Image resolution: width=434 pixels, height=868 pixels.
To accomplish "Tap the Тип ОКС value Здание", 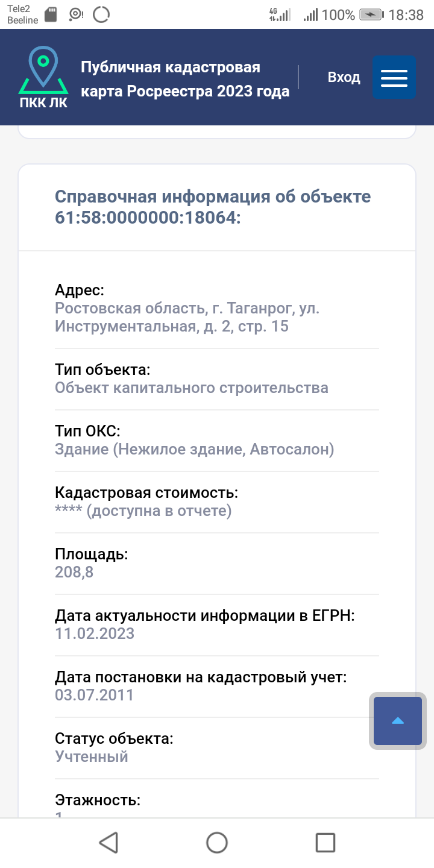I will [194, 449].
